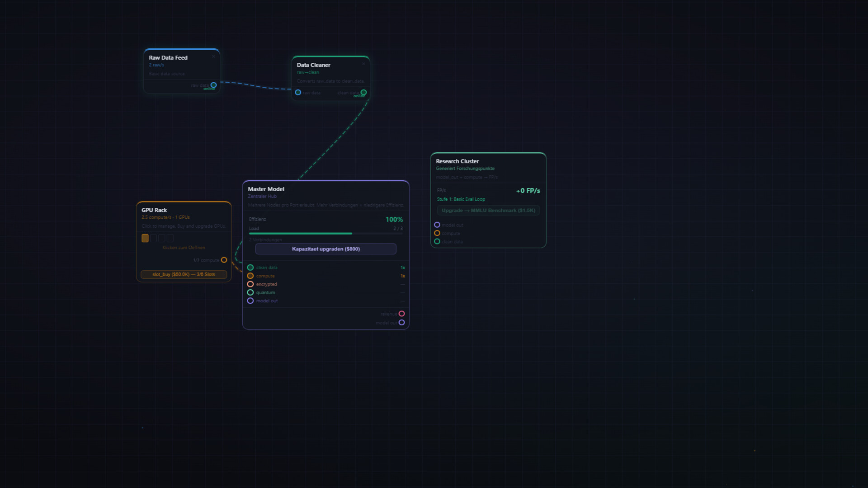Click Master Model's model out output port
Viewport: 868px width, 488px height.
coord(401,323)
